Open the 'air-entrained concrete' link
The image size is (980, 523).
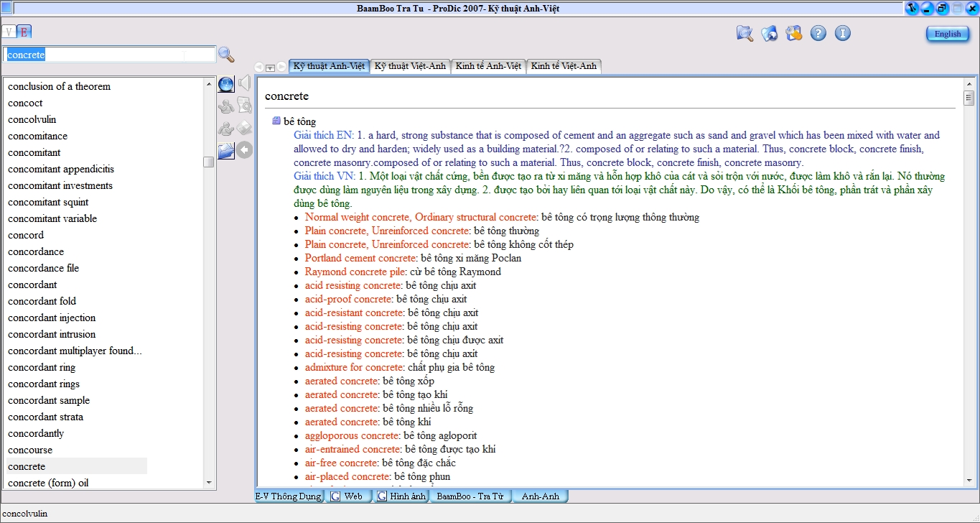[352, 449]
